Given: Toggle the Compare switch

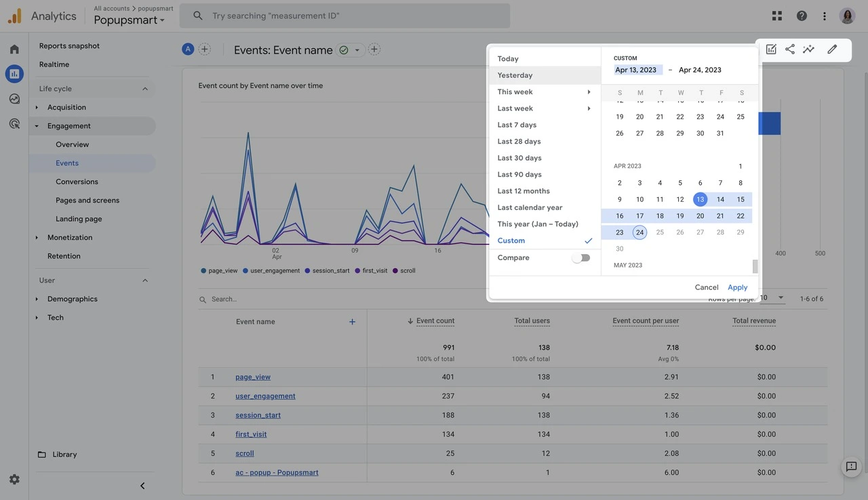Looking at the screenshot, I should coord(581,257).
